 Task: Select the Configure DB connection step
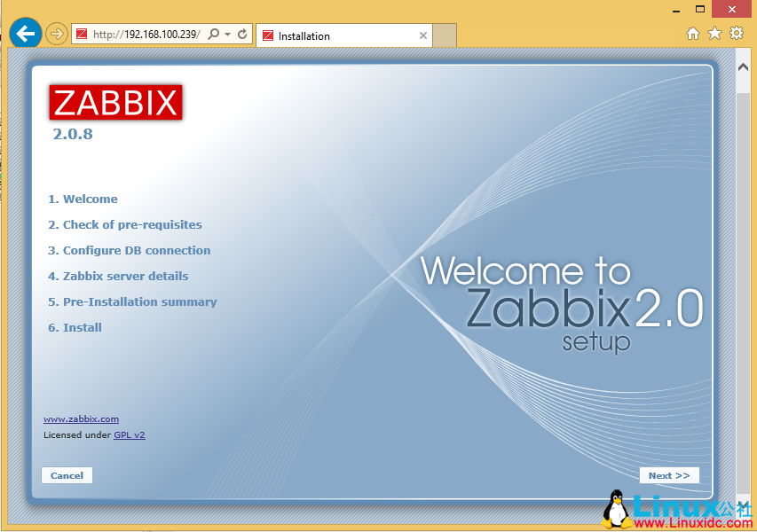pos(130,250)
